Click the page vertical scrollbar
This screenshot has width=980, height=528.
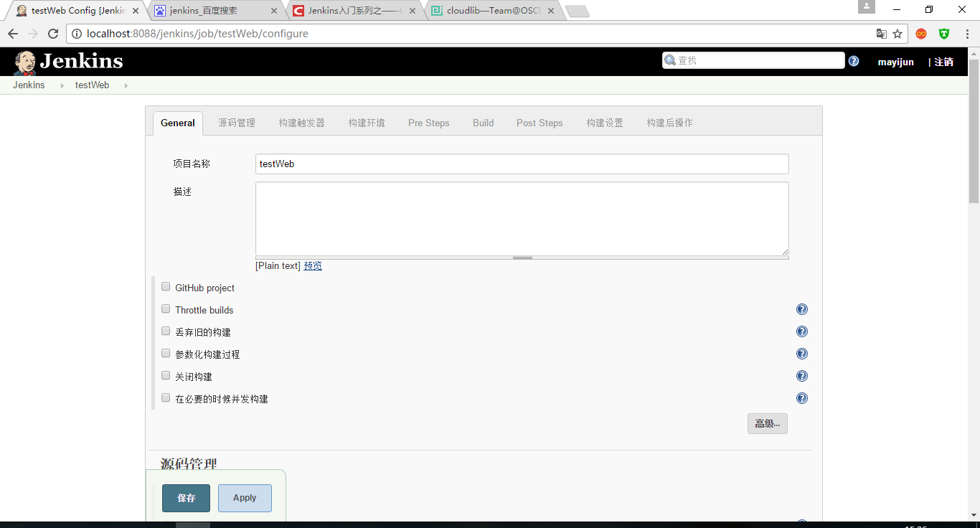(974, 131)
